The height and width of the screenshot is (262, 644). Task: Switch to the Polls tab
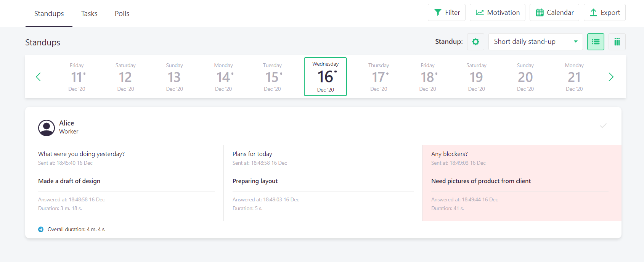[122, 14]
